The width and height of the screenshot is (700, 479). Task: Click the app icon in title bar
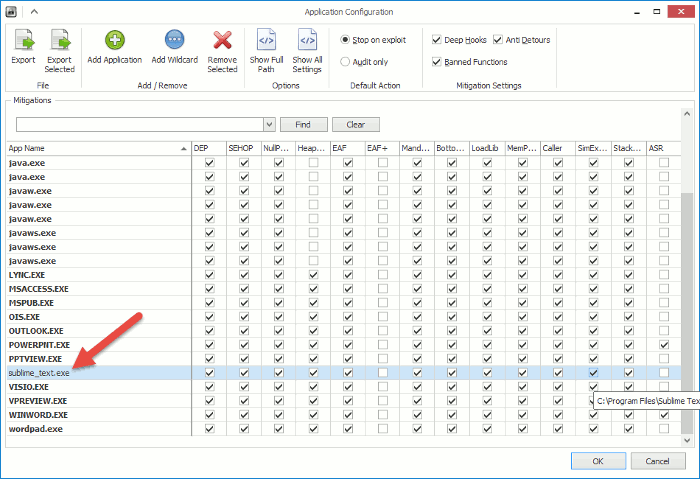[x=11, y=12]
